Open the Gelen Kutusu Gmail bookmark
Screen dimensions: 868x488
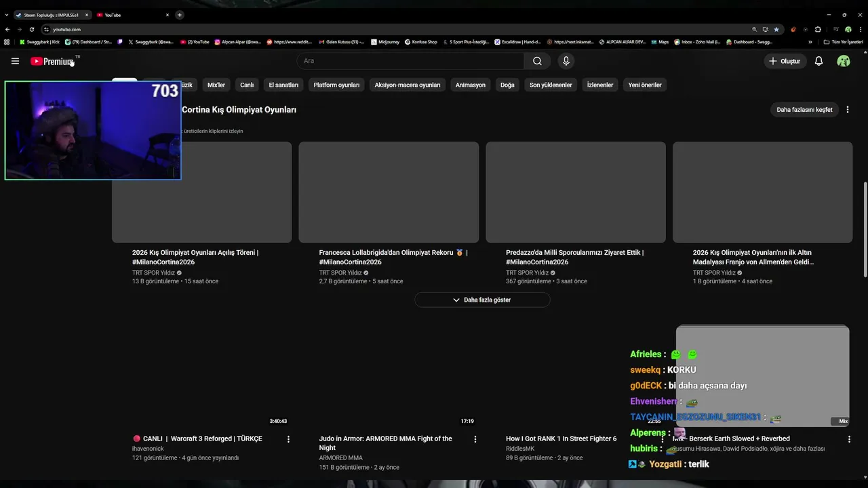pyautogui.click(x=342, y=42)
